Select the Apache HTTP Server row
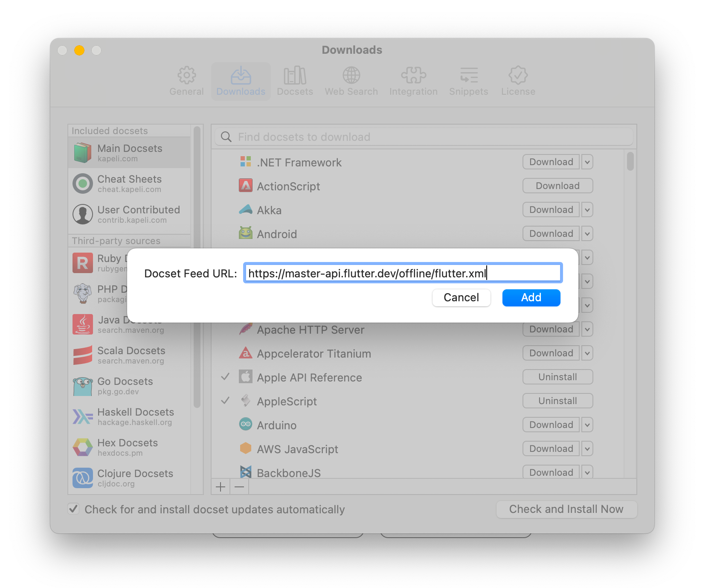 (x=418, y=329)
